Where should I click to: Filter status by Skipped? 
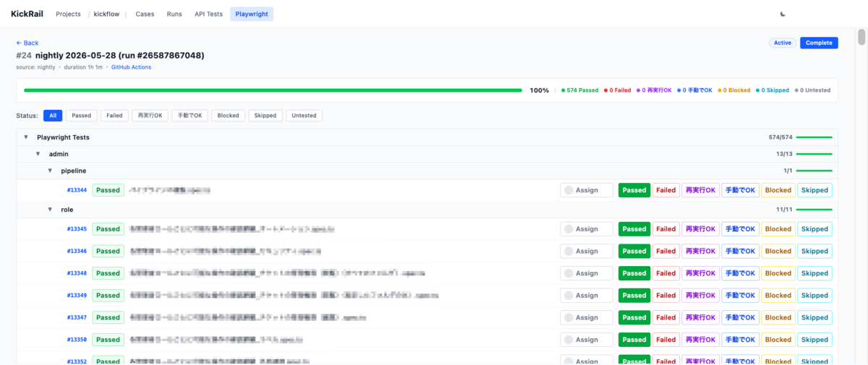point(265,116)
